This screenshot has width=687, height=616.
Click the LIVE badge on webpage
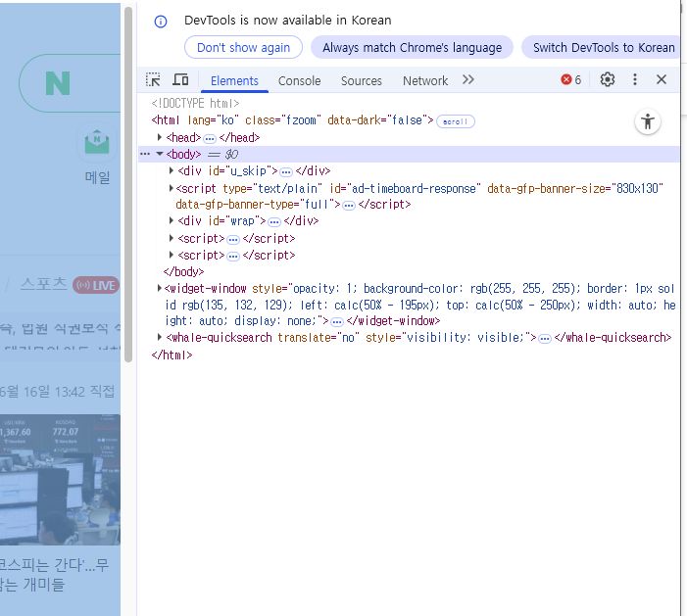pos(96,285)
